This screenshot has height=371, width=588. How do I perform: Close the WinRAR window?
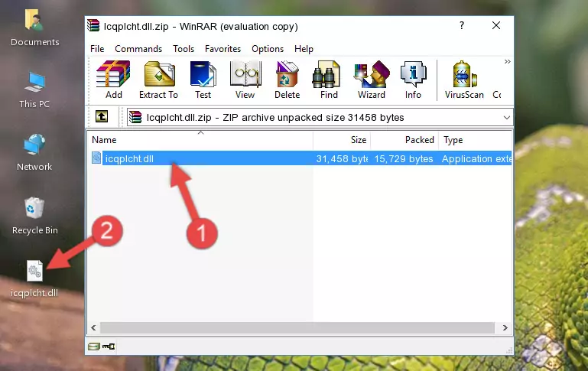click(x=496, y=25)
